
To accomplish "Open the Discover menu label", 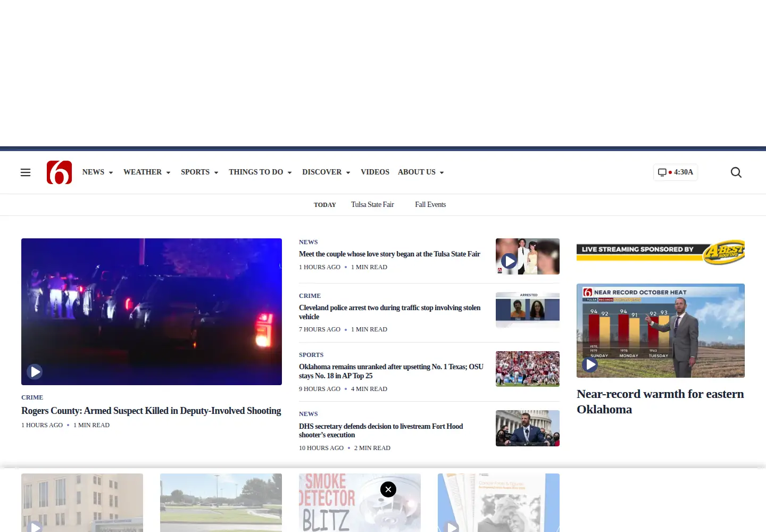I will [322, 172].
